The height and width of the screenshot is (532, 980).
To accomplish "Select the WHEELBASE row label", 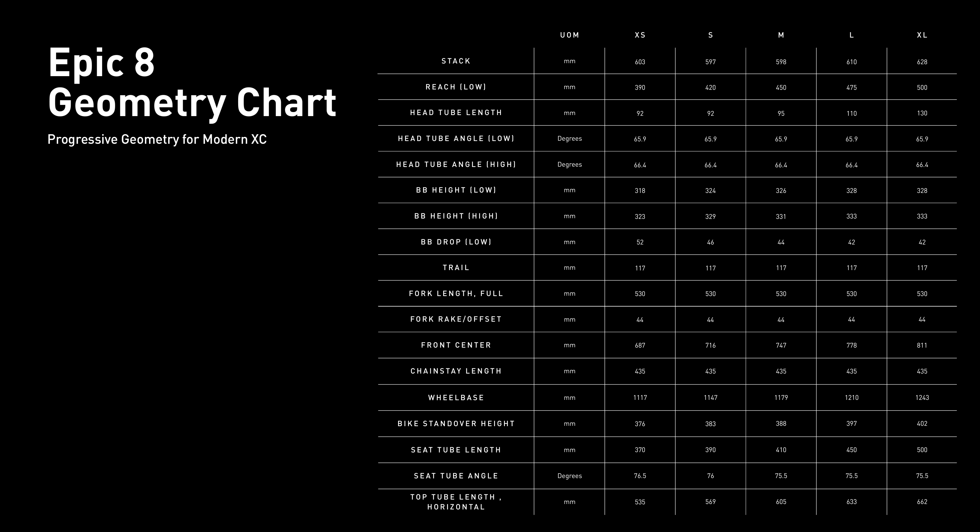I will pyautogui.click(x=456, y=398).
